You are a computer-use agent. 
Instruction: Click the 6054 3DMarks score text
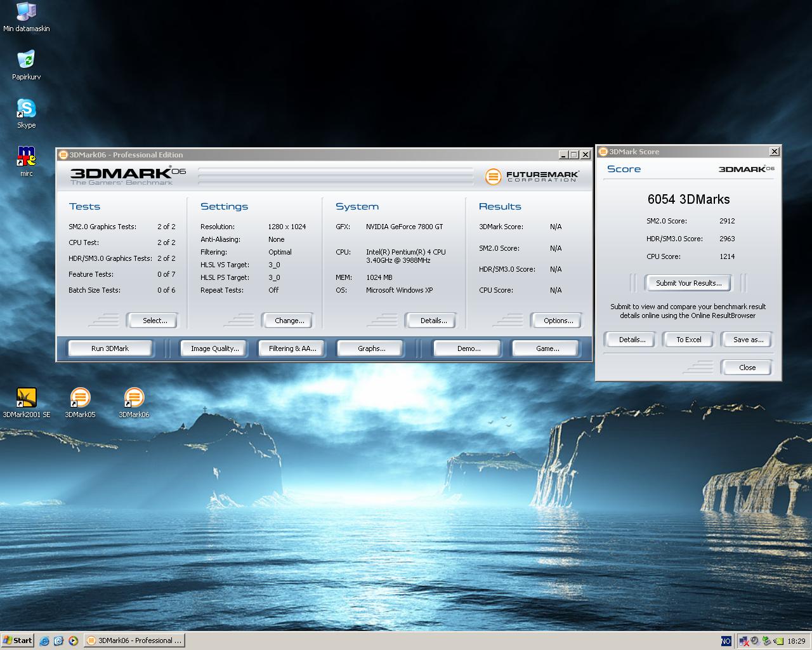pos(688,199)
